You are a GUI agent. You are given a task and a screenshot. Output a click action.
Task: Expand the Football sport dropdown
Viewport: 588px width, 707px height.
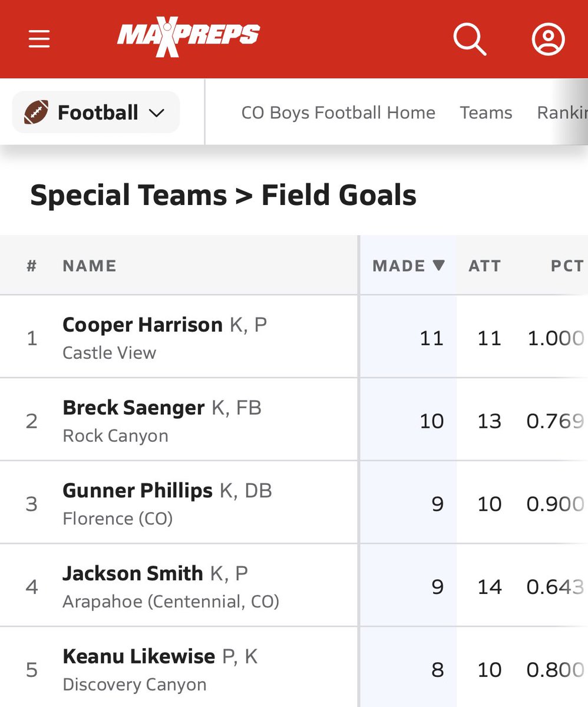pyautogui.click(x=96, y=112)
